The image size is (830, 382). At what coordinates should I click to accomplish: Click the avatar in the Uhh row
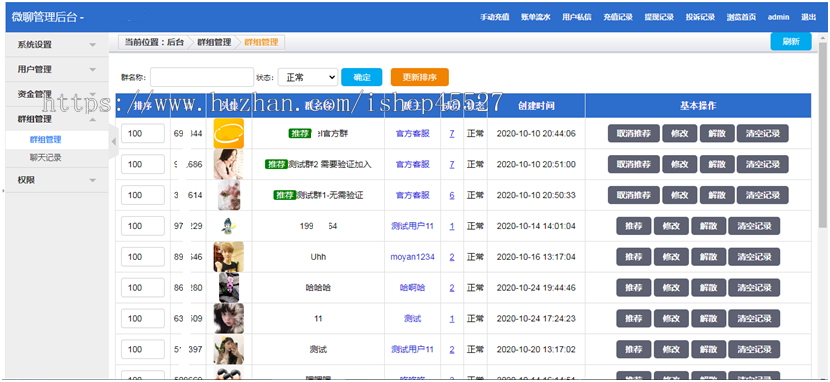229,257
